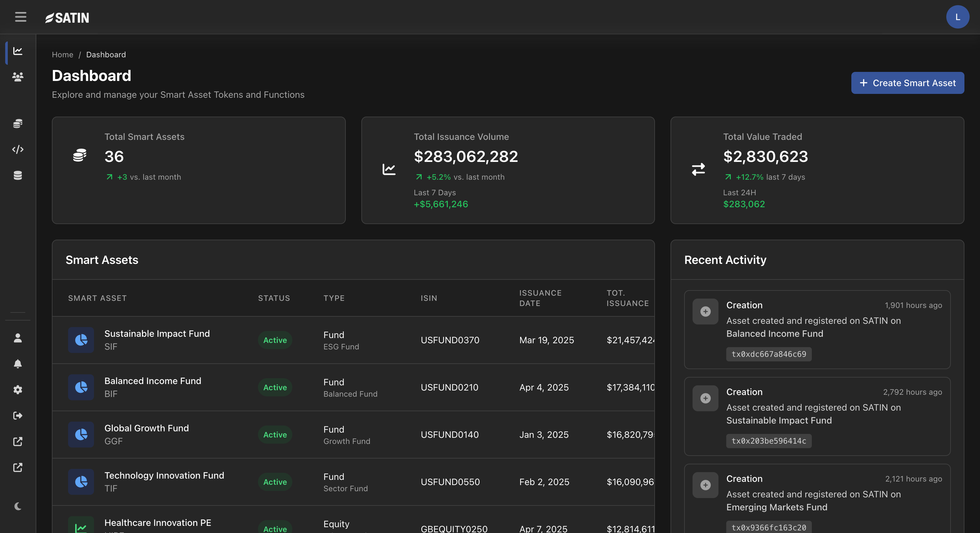Open settings gear in sidebar
The image size is (980, 533).
[x=18, y=390]
